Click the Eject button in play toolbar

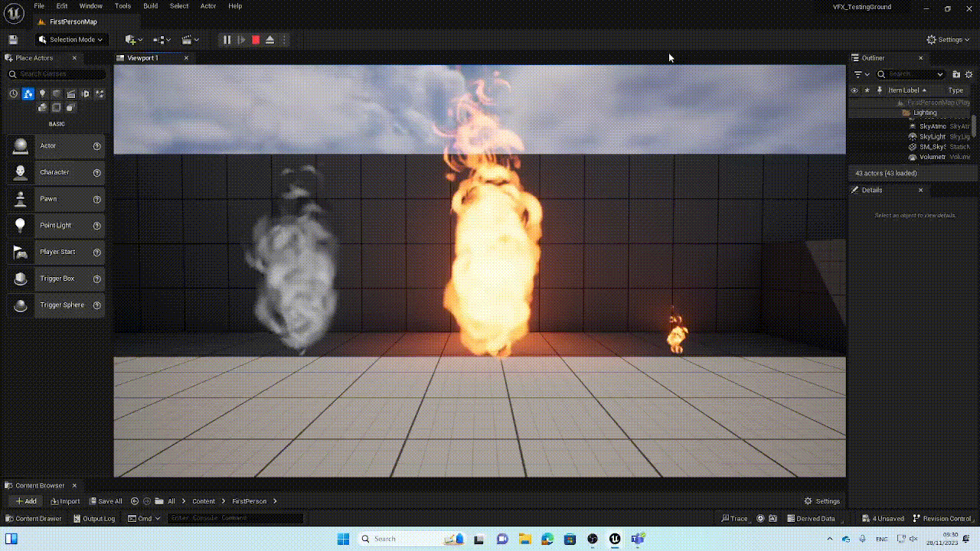269,40
